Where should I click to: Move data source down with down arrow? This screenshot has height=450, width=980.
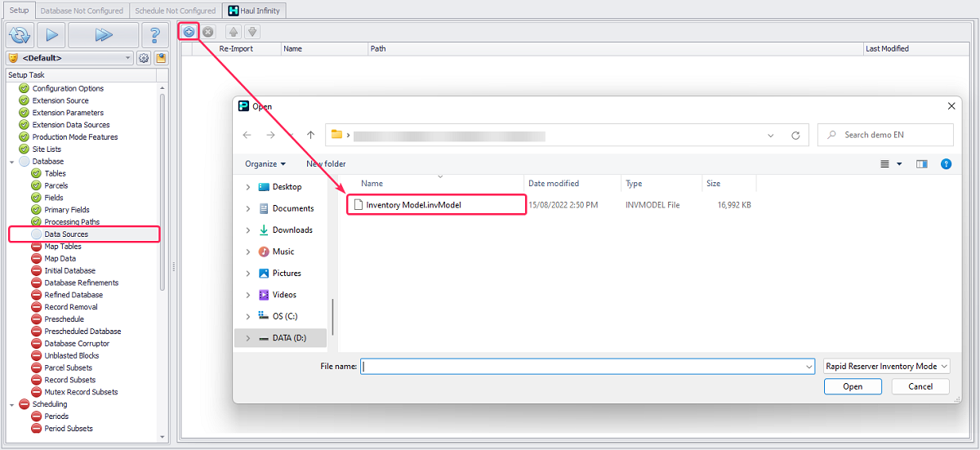click(x=252, y=32)
